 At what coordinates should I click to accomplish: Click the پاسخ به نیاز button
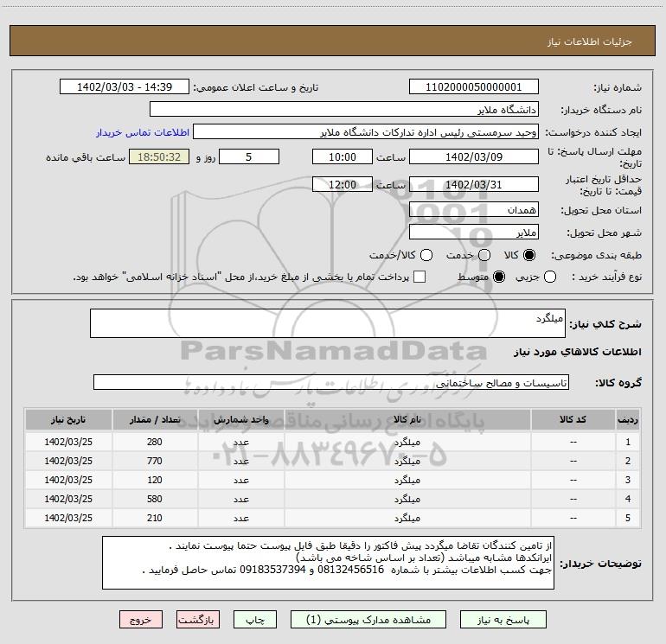pyautogui.click(x=503, y=620)
